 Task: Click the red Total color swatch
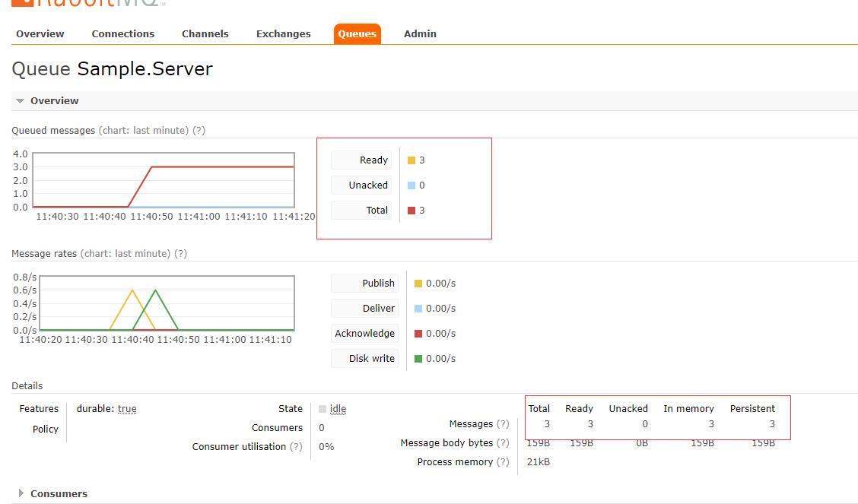412,211
